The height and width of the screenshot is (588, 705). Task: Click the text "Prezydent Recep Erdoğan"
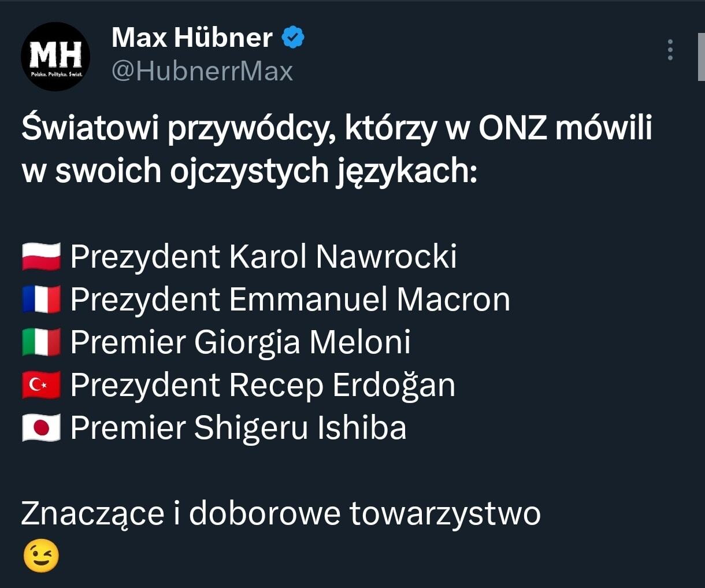[x=263, y=385]
